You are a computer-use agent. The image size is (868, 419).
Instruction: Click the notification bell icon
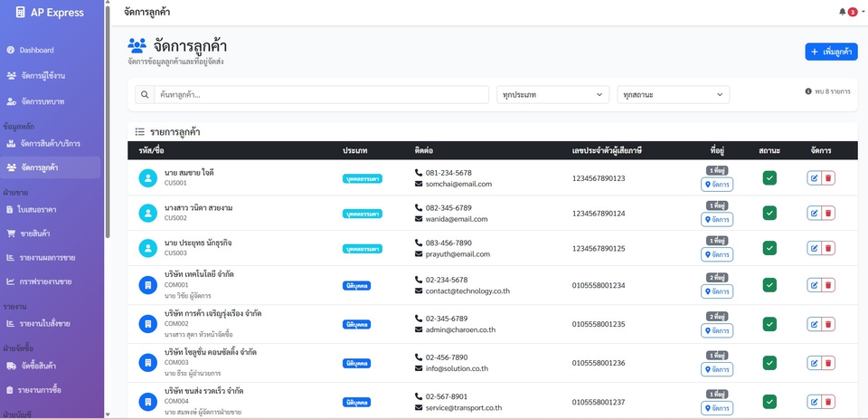tap(843, 12)
